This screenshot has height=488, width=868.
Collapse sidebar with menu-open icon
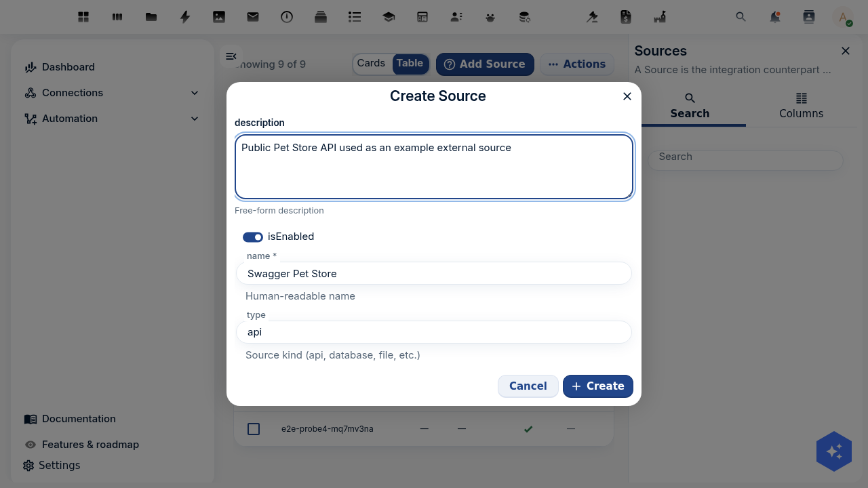point(231,56)
